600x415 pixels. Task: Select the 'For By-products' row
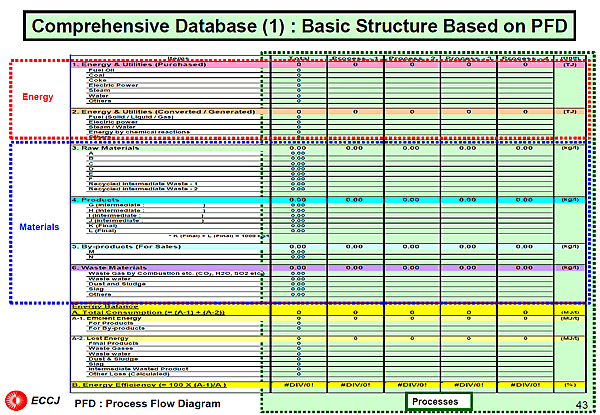[116, 328]
